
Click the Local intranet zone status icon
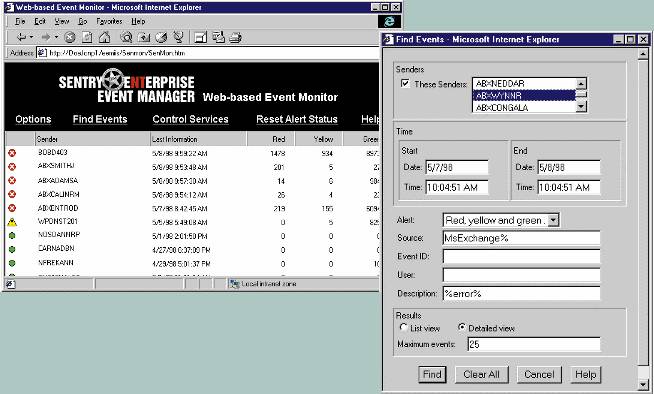[234, 284]
